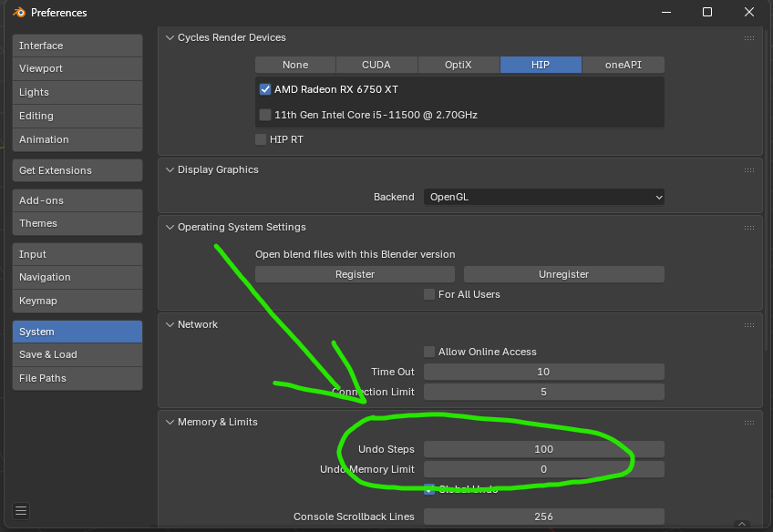Open the Editing preferences section
This screenshot has width=773, height=532.
coord(77,117)
